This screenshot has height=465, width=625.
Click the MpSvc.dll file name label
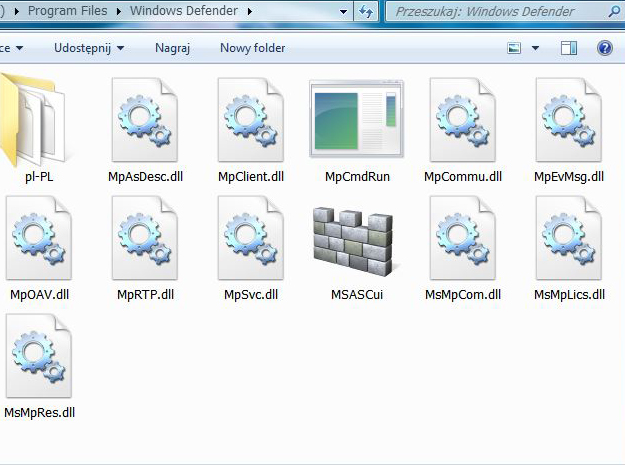click(251, 294)
